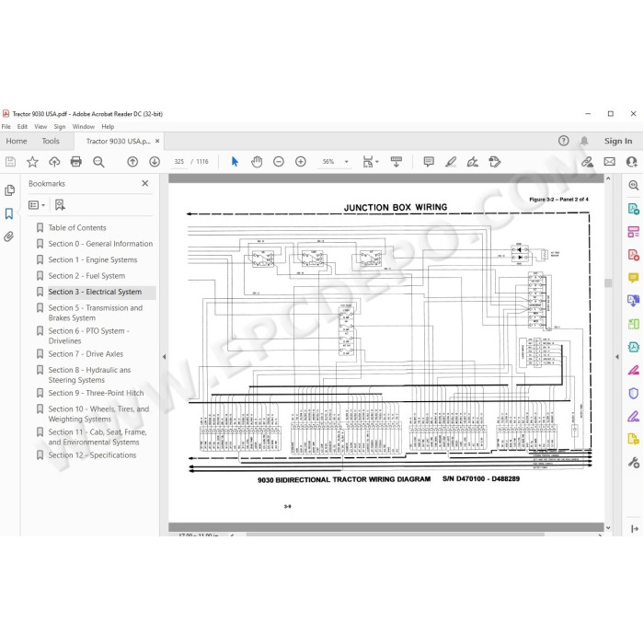Viewport: 644px width, 644px height.
Task: Activate the Hand pan tool
Action: pyautogui.click(x=257, y=162)
